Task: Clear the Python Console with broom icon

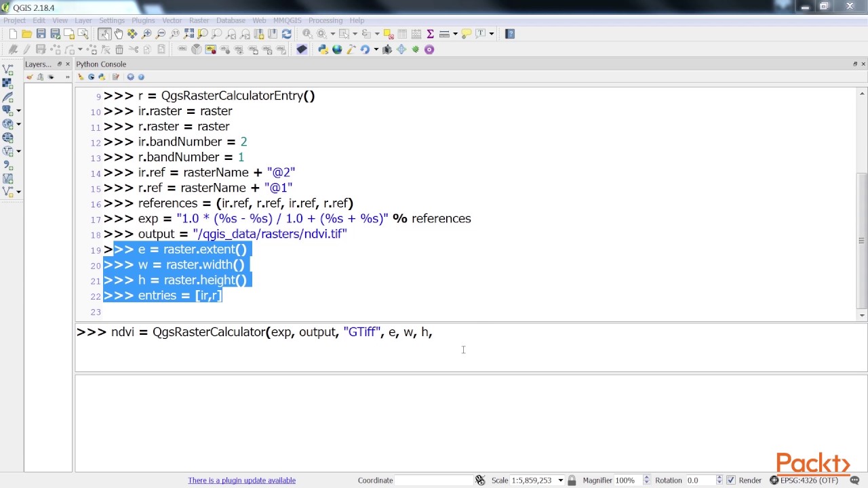Action: (81, 77)
